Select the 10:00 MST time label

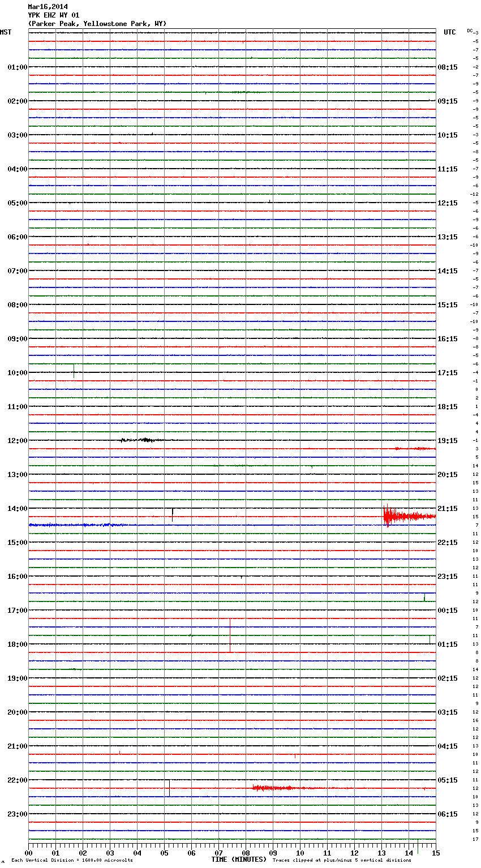click(x=17, y=373)
